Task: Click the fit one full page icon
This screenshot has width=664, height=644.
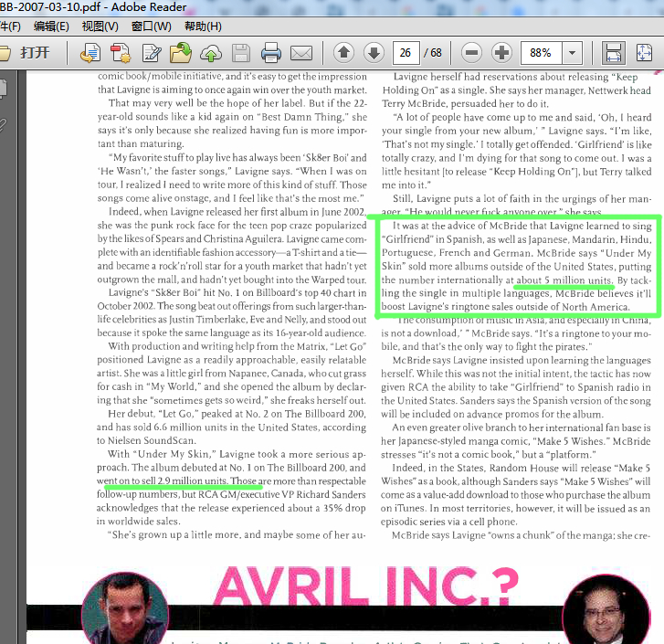Action: coord(644,53)
